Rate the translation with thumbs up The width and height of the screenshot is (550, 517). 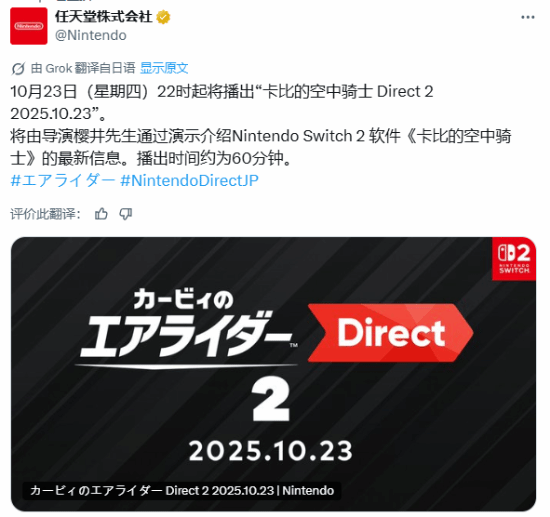(101, 214)
